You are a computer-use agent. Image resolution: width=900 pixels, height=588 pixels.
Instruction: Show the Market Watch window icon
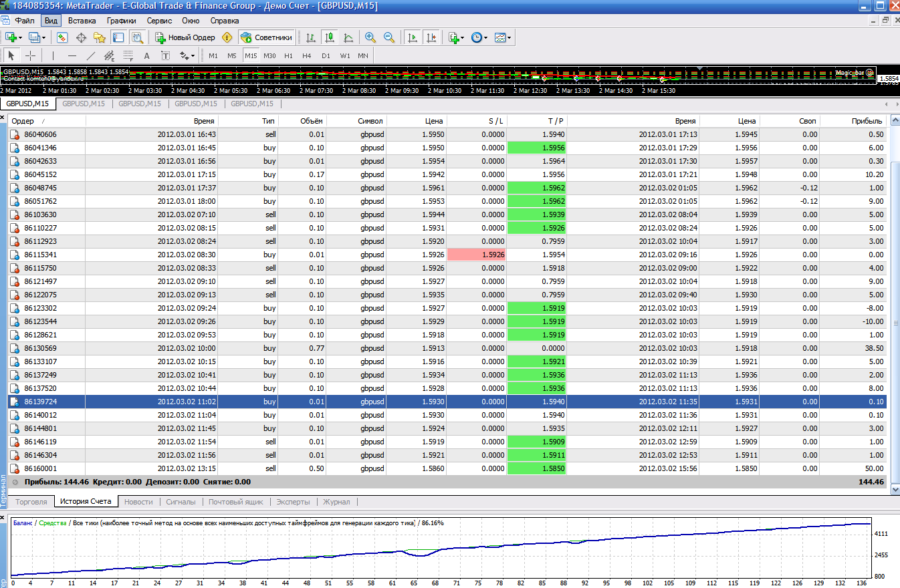tap(62, 37)
